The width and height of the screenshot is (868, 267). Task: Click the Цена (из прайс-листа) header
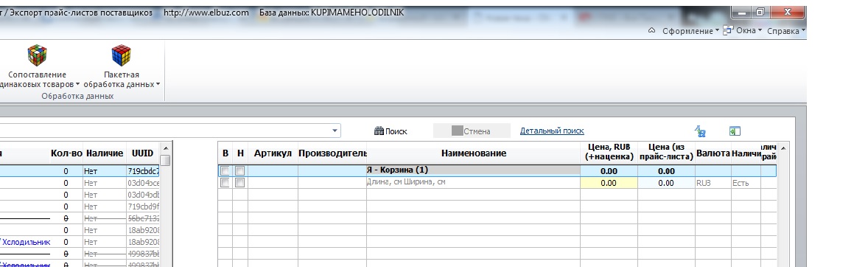[x=666, y=153]
